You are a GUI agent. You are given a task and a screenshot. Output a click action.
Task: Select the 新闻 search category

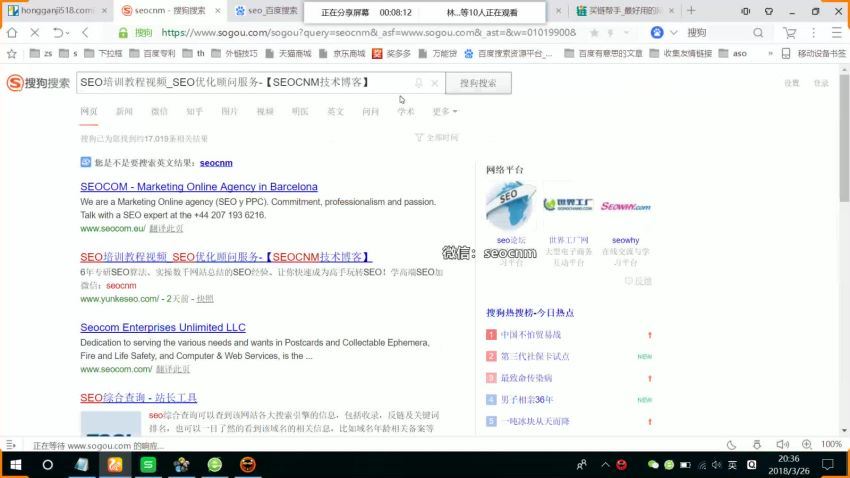[124, 111]
